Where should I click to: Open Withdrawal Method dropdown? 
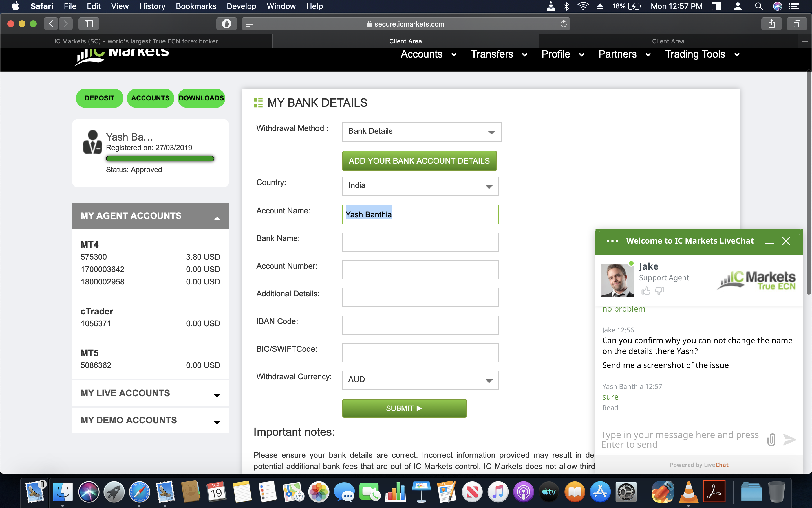(422, 132)
